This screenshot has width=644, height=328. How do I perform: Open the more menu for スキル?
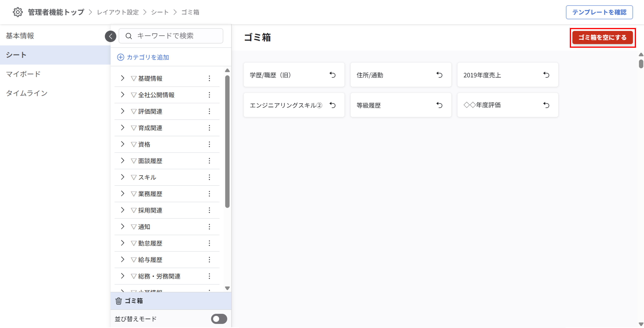[209, 177]
